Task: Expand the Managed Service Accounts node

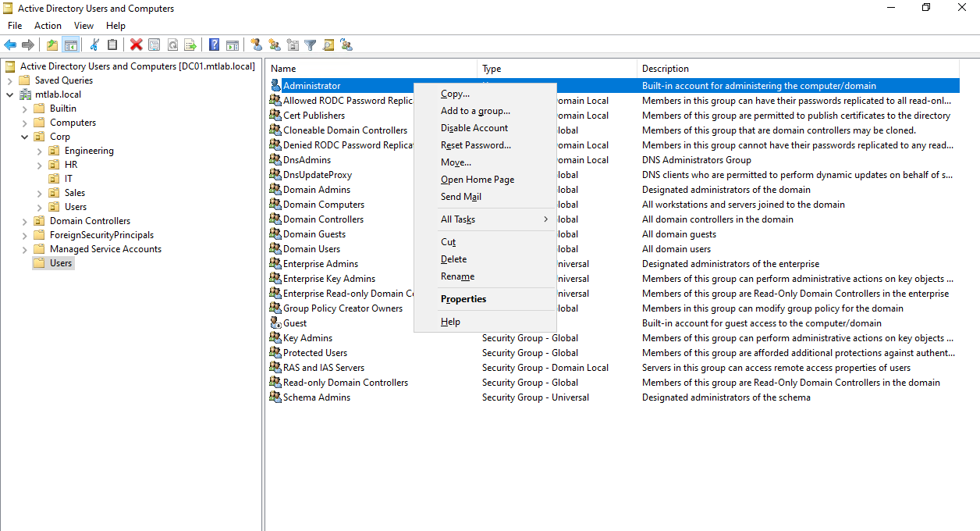Action: tap(24, 249)
